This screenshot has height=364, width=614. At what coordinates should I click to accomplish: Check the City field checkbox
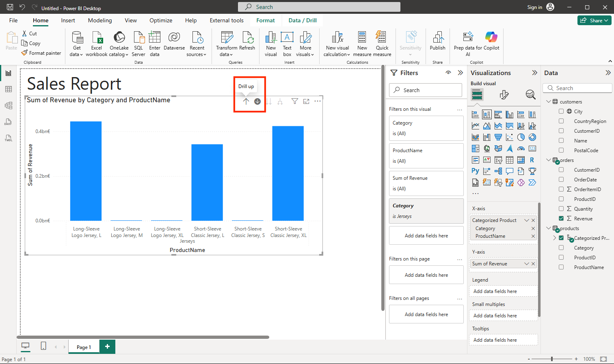tap(561, 111)
